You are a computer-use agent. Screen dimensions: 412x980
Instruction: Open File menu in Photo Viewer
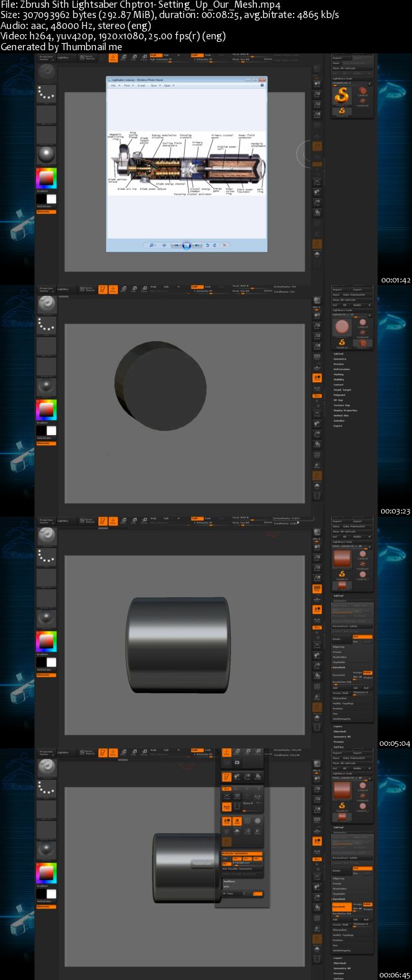tap(113, 86)
